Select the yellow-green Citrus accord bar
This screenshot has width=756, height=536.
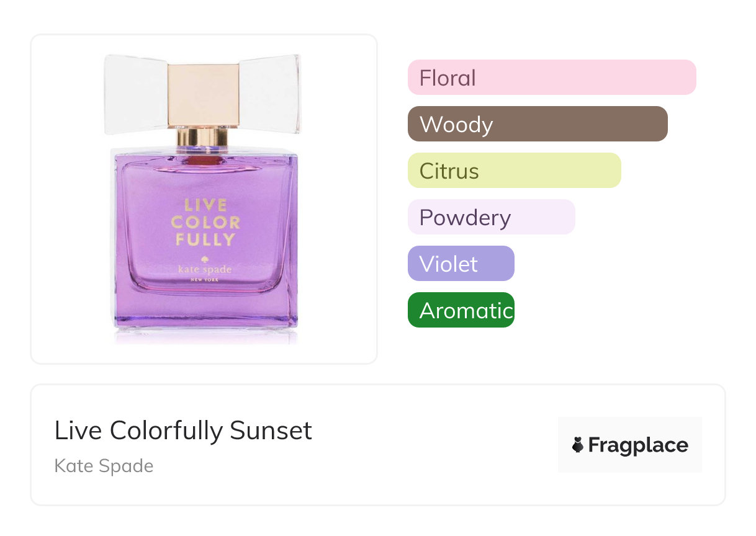pyautogui.click(x=514, y=171)
